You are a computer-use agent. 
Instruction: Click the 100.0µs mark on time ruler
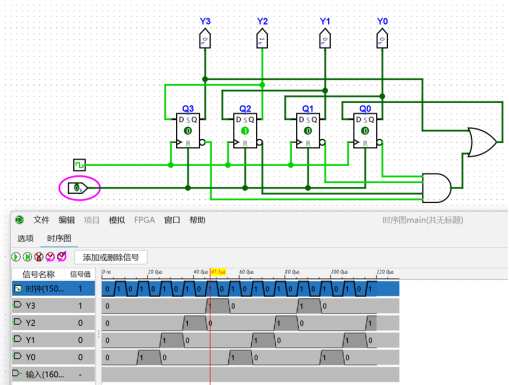click(339, 272)
